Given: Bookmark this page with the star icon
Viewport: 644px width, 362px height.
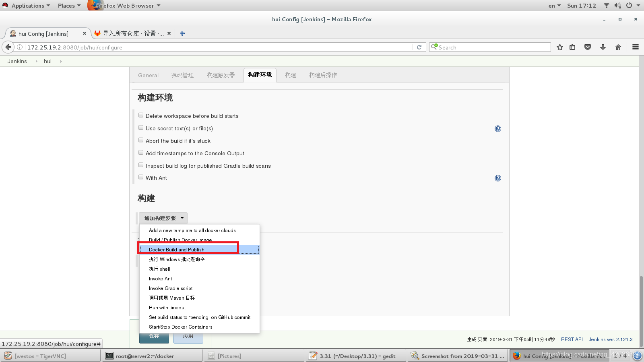Looking at the screenshot, I should (559, 47).
